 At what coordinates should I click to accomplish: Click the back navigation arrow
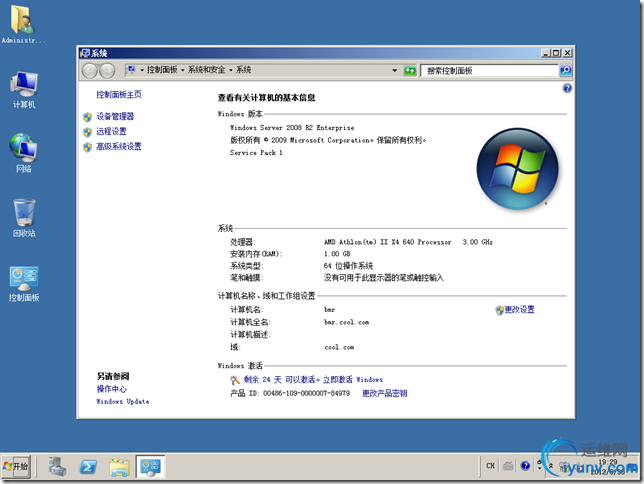pyautogui.click(x=89, y=71)
